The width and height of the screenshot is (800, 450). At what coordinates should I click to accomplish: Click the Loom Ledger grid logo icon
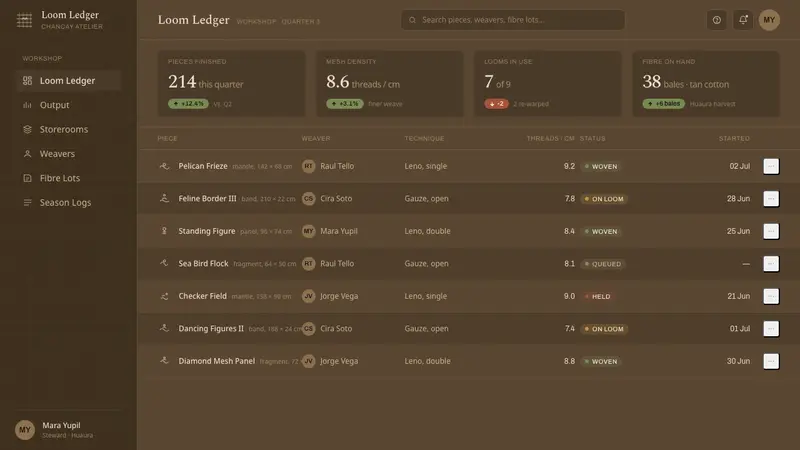pyautogui.click(x=24, y=20)
